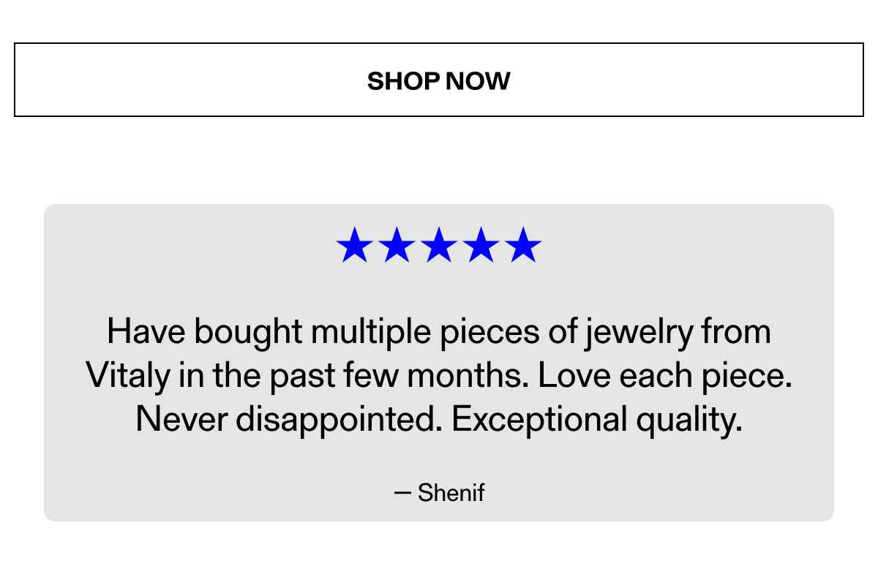Click the rightmost star to give five stars
Screen dimensions: 878x588
click(524, 246)
